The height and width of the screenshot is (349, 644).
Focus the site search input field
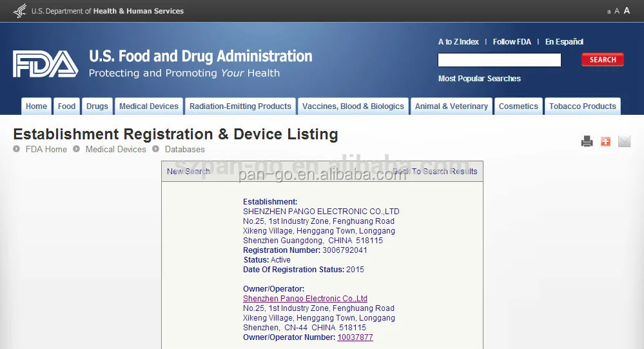[500, 60]
